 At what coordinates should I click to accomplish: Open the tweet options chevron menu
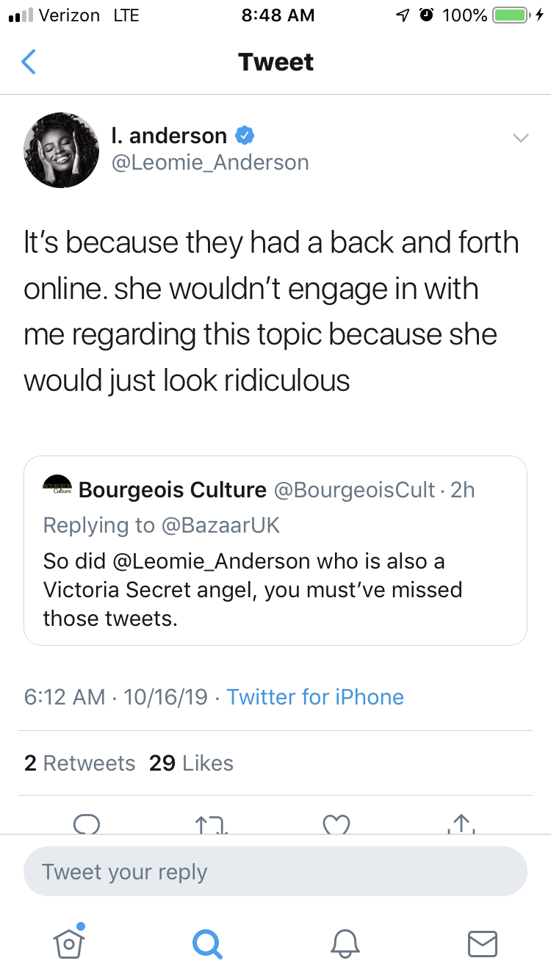[x=520, y=138]
